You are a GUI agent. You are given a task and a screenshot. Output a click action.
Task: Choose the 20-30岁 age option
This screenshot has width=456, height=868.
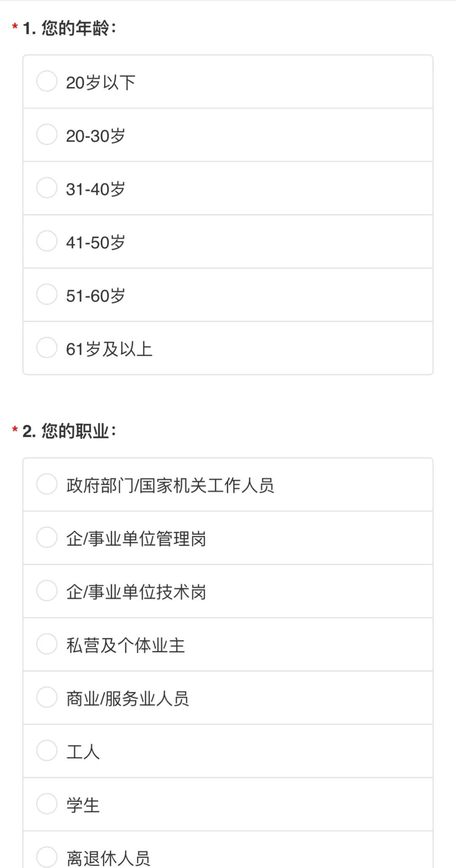(x=47, y=134)
